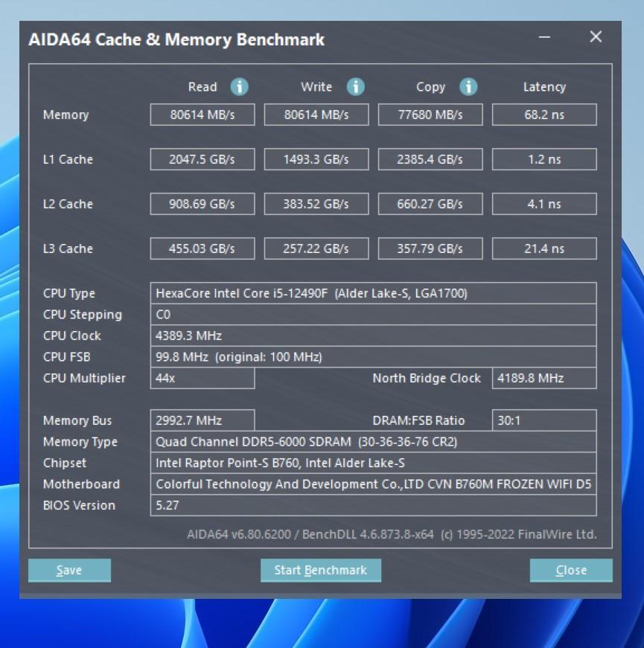Click the Chipset label
644x648 pixels.
[x=65, y=463]
